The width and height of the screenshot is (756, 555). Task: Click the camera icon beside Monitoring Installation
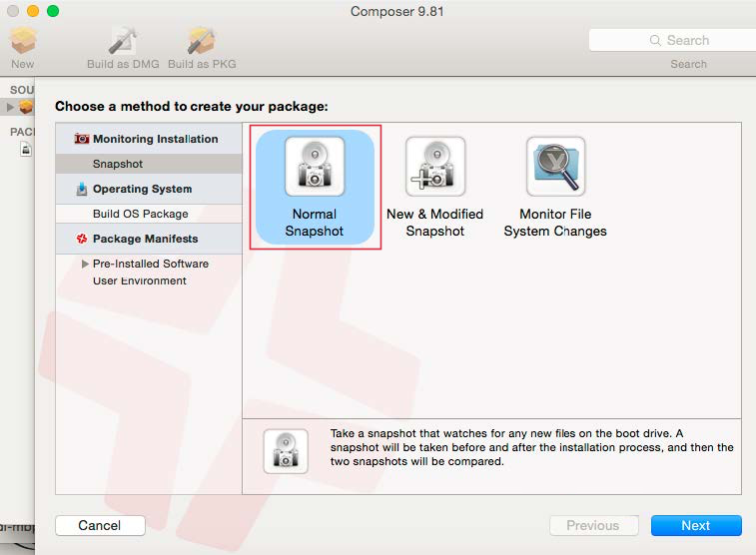point(82,139)
